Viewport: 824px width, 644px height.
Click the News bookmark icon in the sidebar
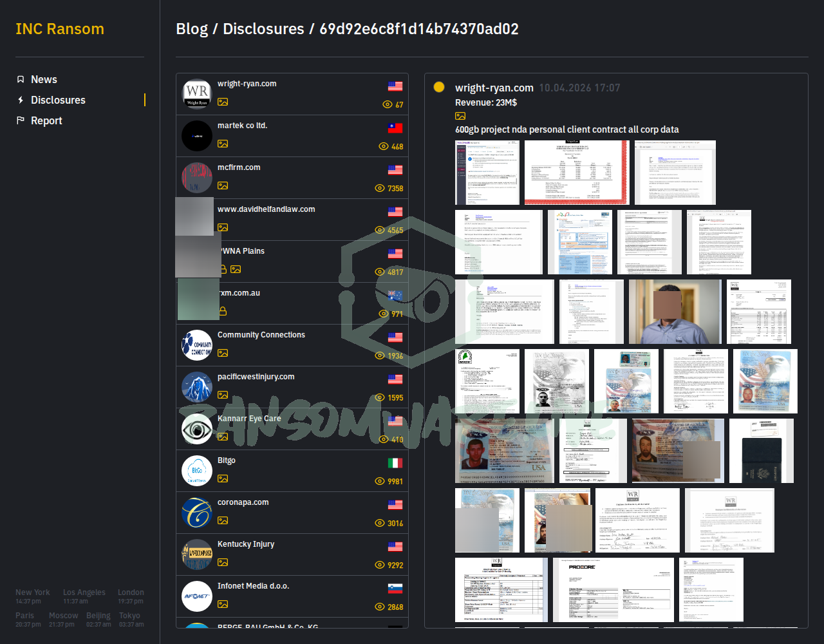21,79
